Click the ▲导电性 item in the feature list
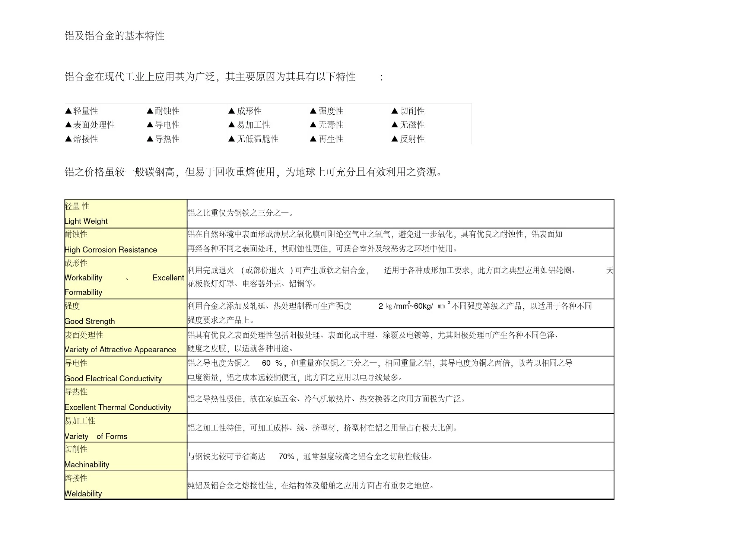The width and height of the screenshot is (756, 534). [x=163, y=125]
